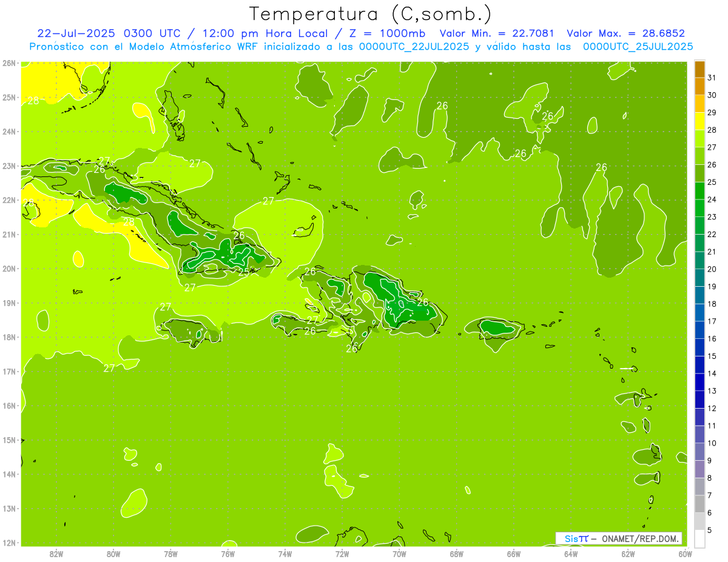The width and height of the screenshot is (728, 562).
Task: Click the colorbar scale value "17"
Action: coord(712,321)
